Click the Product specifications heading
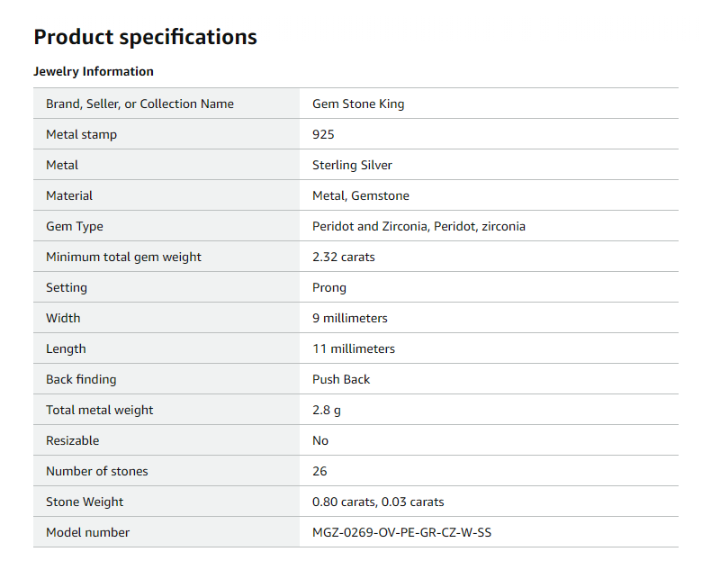Image resolution: width=711 pixels, height=588 pixels. pyautogui.click(x=145, y=37)
